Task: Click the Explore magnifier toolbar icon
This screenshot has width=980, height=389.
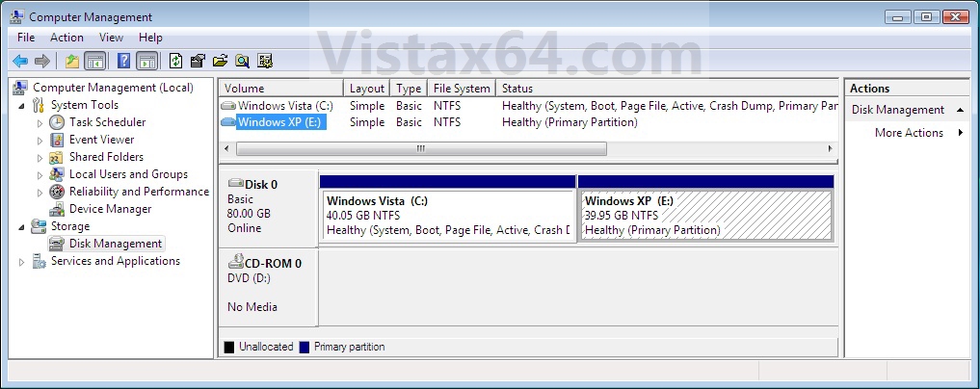Action: (242, 62)
